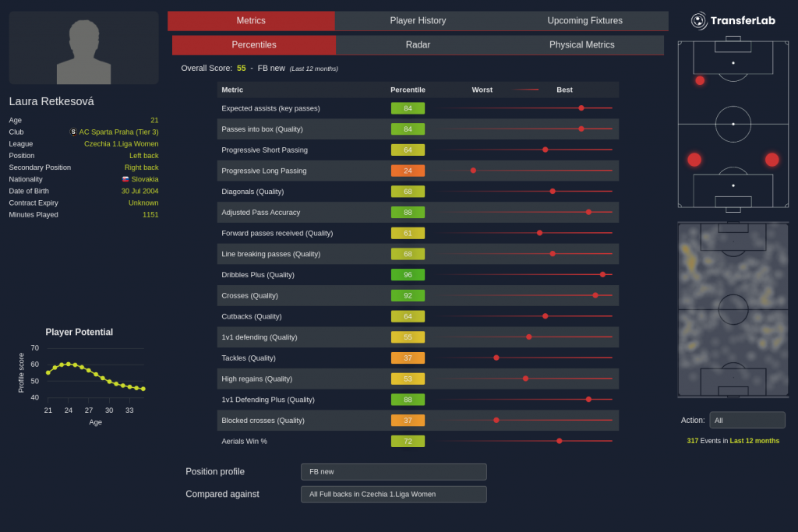Click the Metrics tab

[251, 21]
